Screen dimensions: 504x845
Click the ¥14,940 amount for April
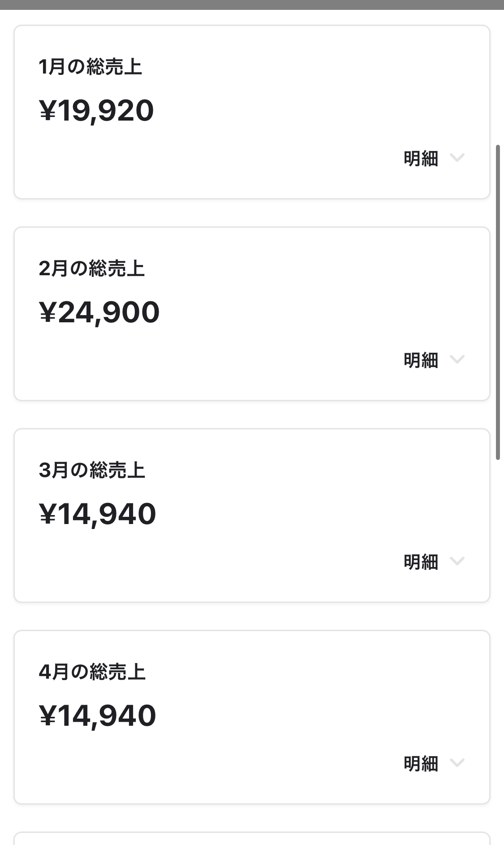tap(98, 716)
